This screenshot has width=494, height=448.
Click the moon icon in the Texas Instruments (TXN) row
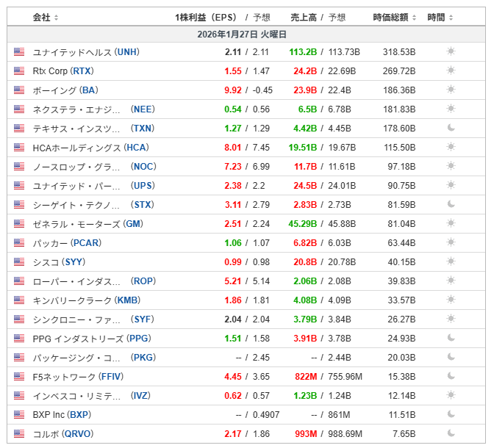coord(451,129)
